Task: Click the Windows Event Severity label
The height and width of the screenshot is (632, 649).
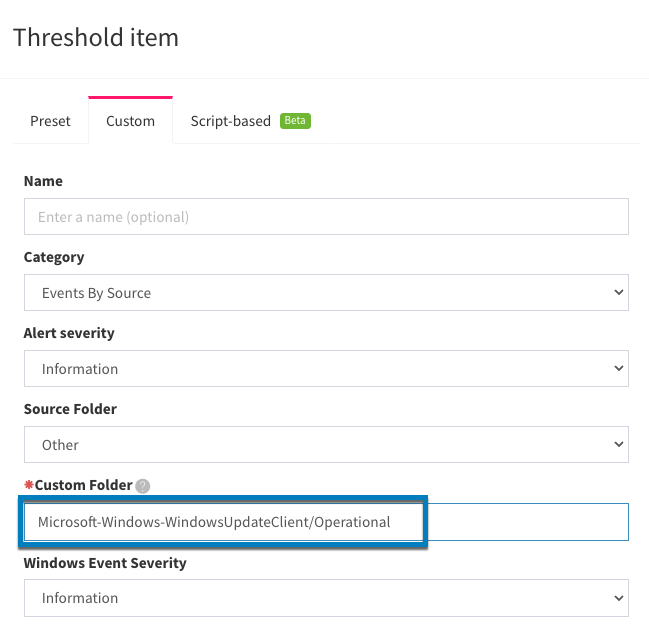Action: (x=105, y=563)
